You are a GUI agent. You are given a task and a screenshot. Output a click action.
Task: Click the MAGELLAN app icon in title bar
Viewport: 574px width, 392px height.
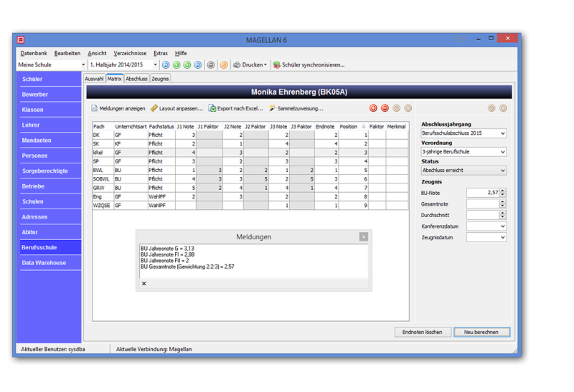(21, 39)
